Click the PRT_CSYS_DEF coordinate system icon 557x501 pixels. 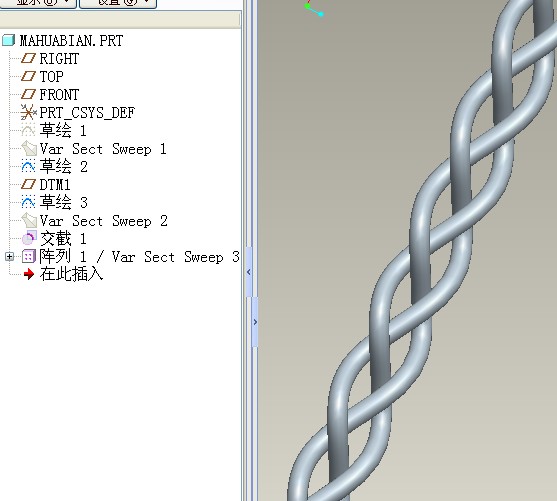(28, 112)
